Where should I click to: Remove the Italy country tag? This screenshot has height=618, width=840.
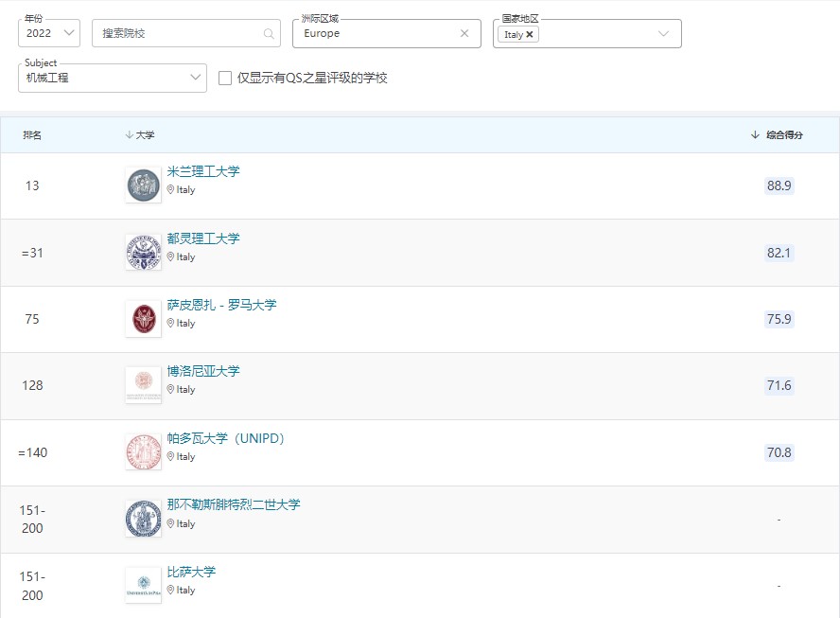[x=530, y=34]
